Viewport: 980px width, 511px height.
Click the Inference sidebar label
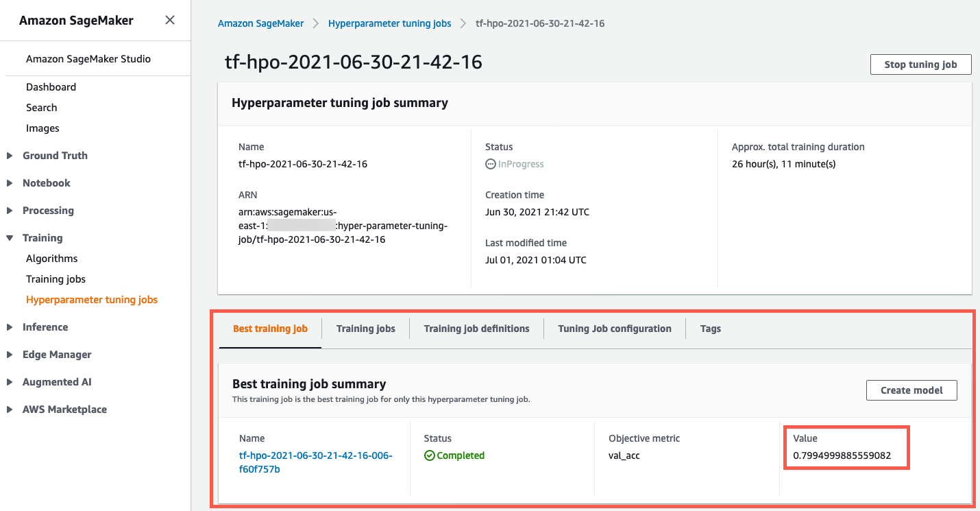click(x=45, y=327)
